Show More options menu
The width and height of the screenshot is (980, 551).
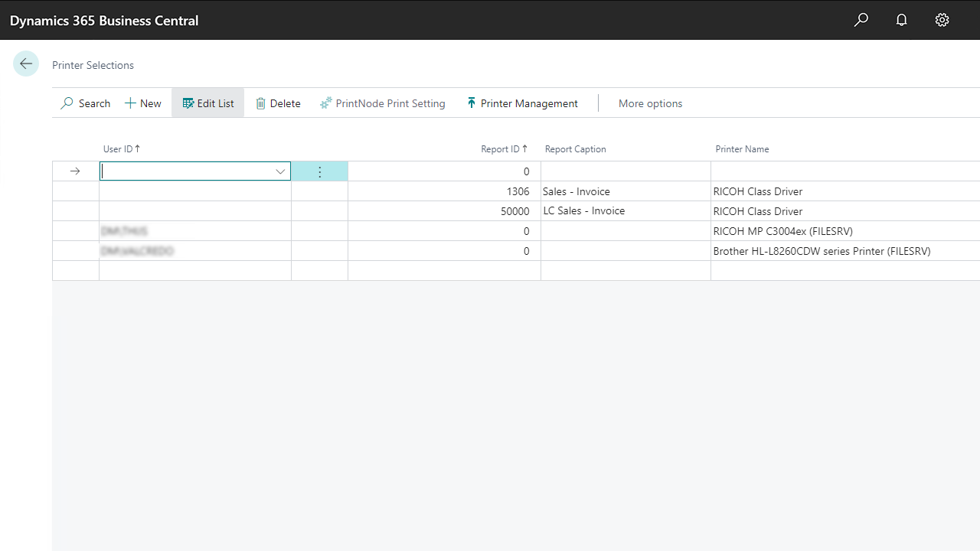click(x=650, y=103)
